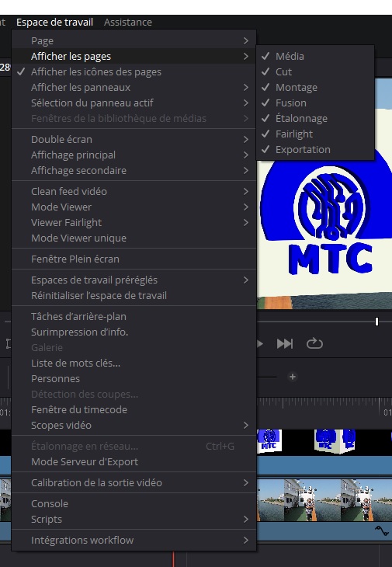Expand the Clean feed vidéo submenu
This screenshot has width=392, height=567.
click(134, 192)
